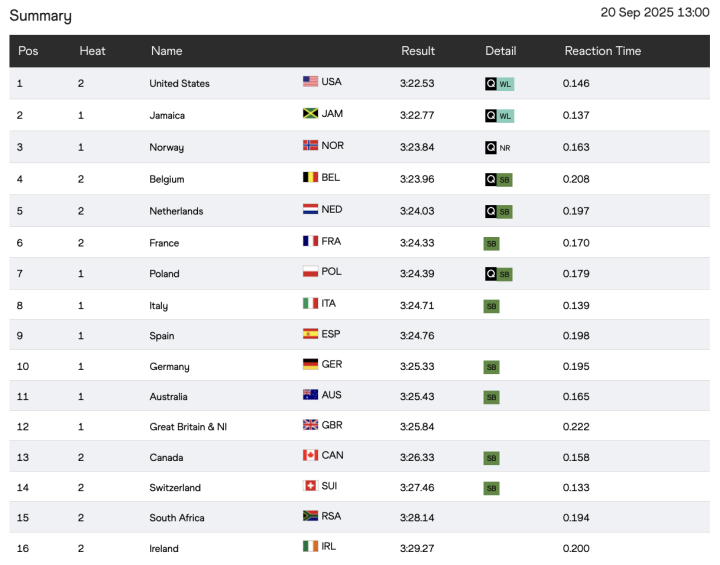
Task: Click the NR badge in Norway row
Action: (x=505, y=147)
